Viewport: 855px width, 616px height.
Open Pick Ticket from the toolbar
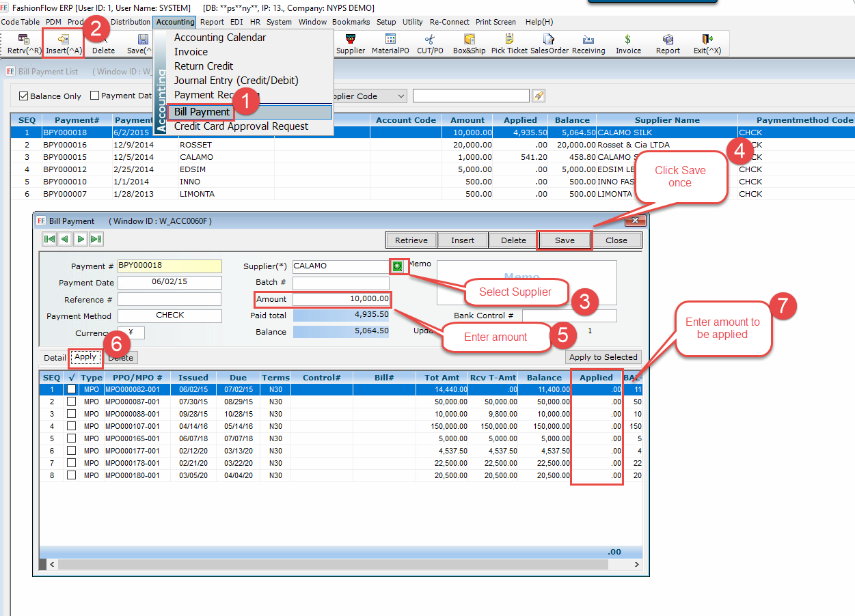pos(508,40)
